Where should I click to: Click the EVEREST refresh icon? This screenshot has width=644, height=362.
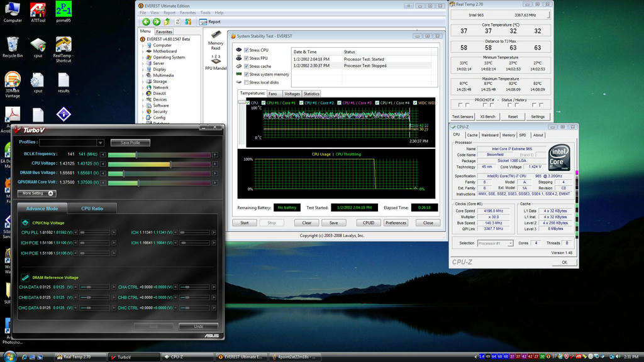177,22
